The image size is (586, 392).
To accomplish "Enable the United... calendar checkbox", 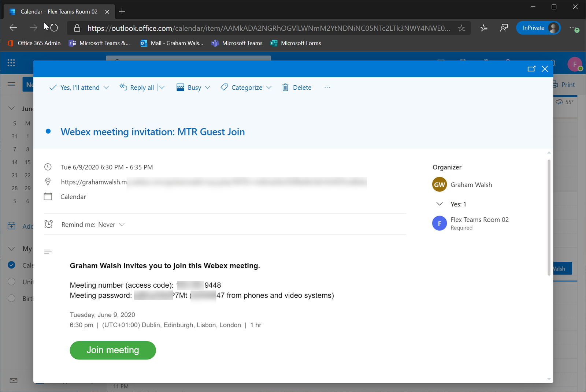I will coord(11,282).
